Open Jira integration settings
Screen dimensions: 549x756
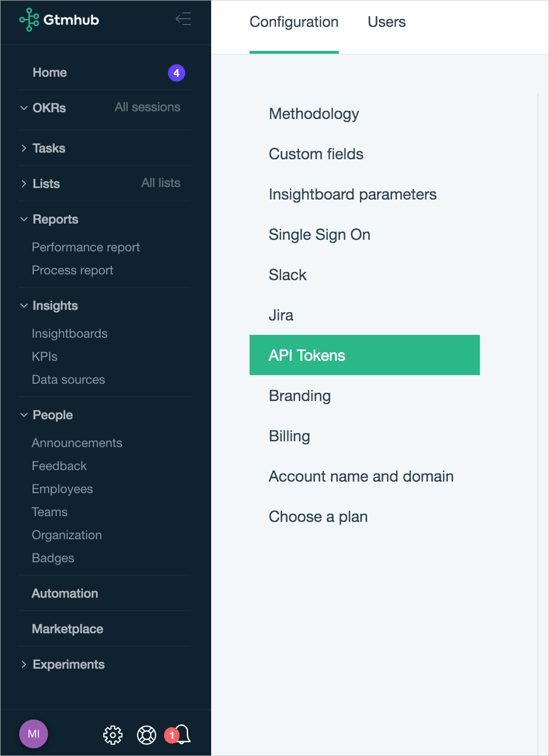coord(281,315)
